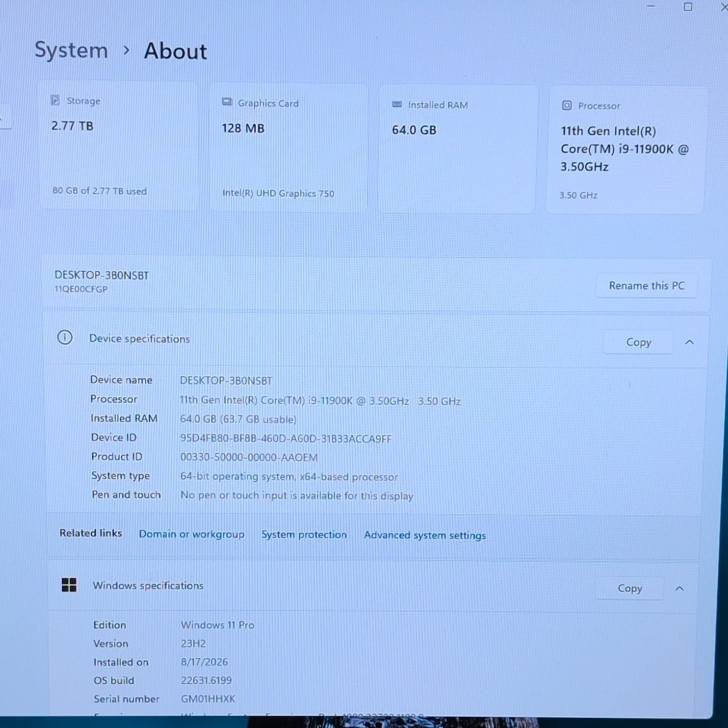
Task: Click the About page heading
Action: [175, 51]
